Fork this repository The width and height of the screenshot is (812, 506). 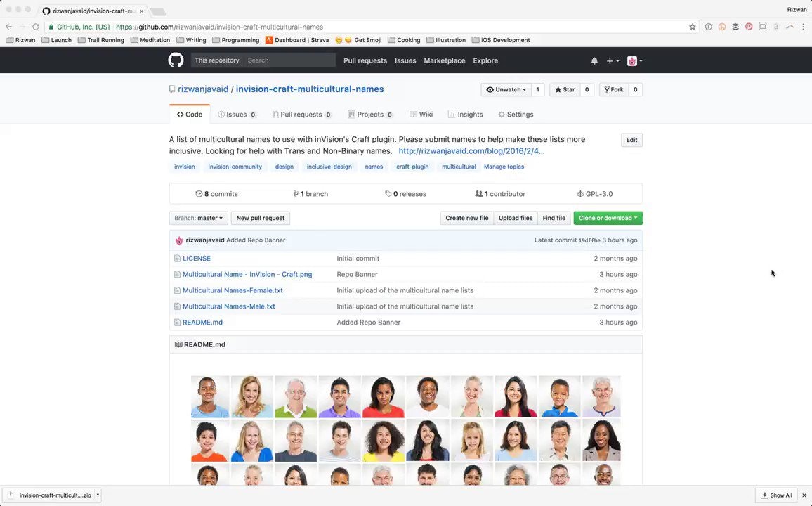(614, 89)
